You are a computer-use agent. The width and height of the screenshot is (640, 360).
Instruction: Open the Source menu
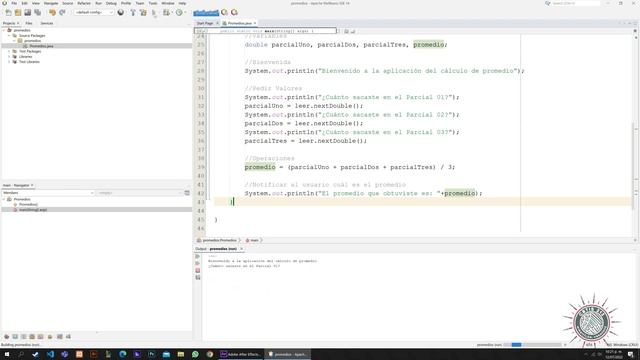pyautogui.click(x=68, y=3)
